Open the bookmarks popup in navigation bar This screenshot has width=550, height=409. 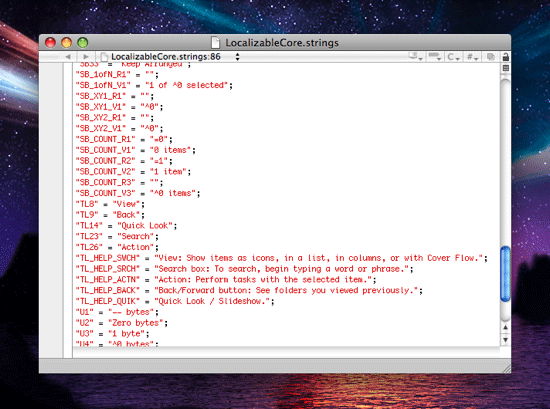(x=416, y=56)
